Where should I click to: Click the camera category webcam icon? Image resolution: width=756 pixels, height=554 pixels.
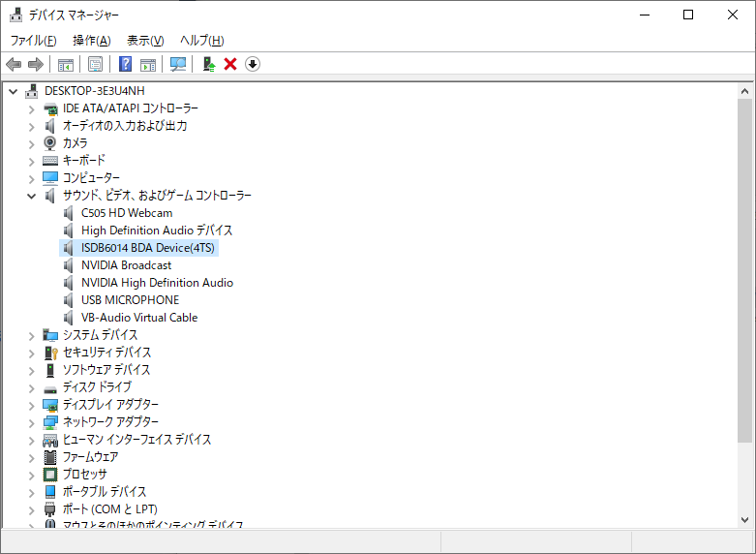49,142
